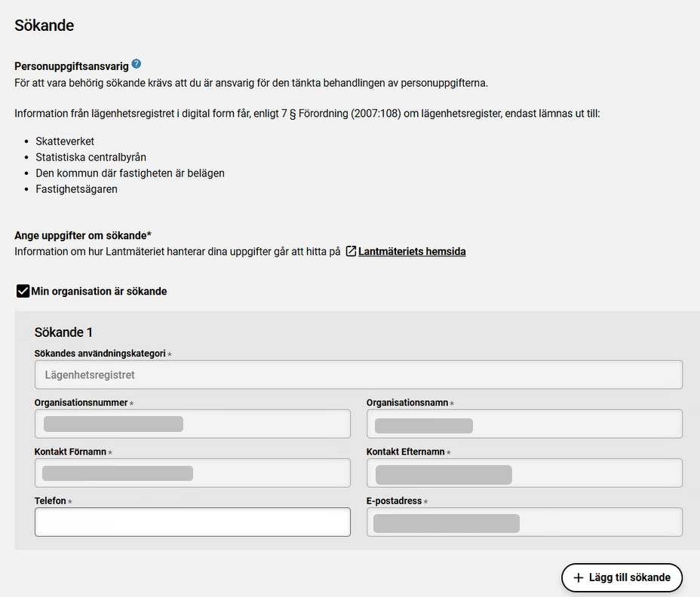Viewport: 700px width, 597px height.
Task: Focus the Organisationsnummer input field
Action: pyautogui.click(x=192, y=424)
